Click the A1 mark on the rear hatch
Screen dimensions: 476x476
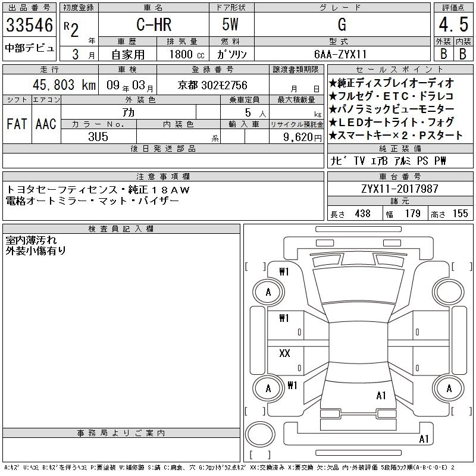(x=381, y=395)
